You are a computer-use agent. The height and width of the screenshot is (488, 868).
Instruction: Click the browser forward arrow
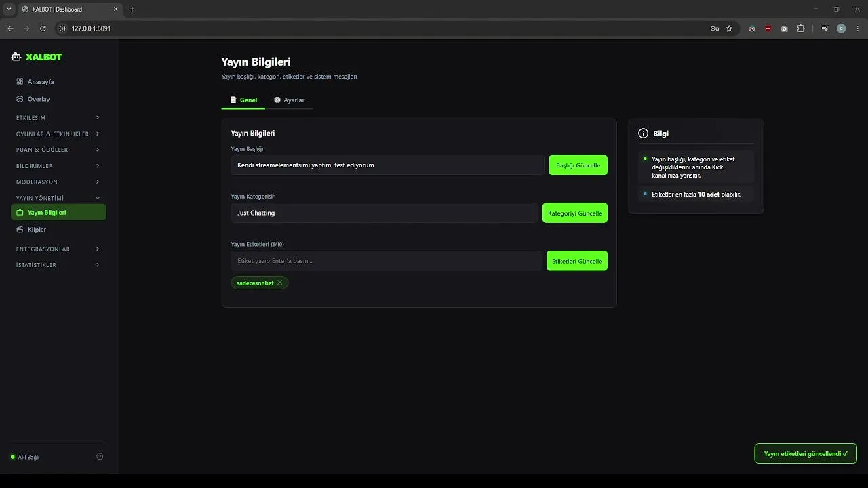point(26,28)
